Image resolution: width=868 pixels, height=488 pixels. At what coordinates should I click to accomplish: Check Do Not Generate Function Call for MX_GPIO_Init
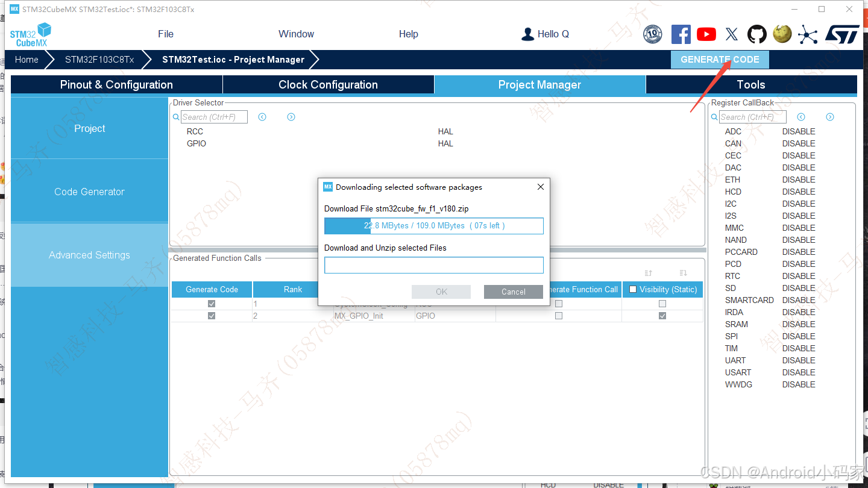point(559,316)
